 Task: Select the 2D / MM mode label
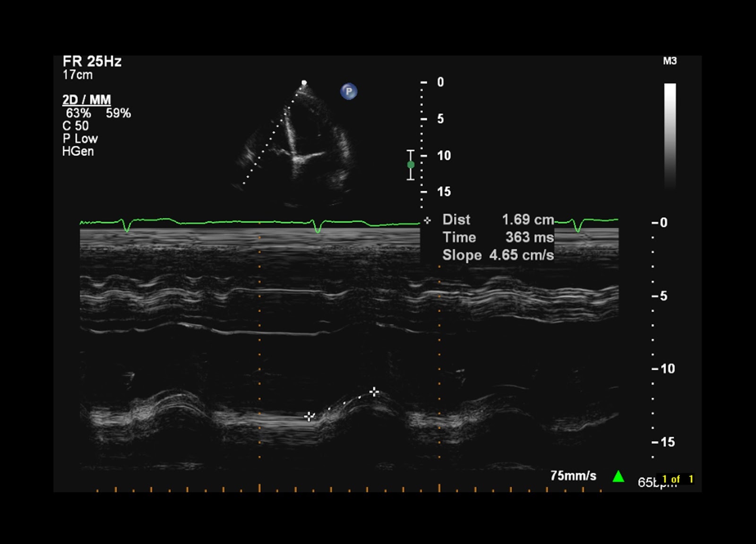pyautogui.click(x=86, y=100)
